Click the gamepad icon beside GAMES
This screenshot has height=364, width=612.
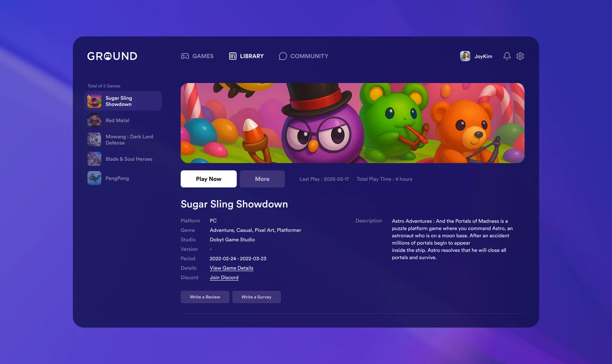point(185,56)
